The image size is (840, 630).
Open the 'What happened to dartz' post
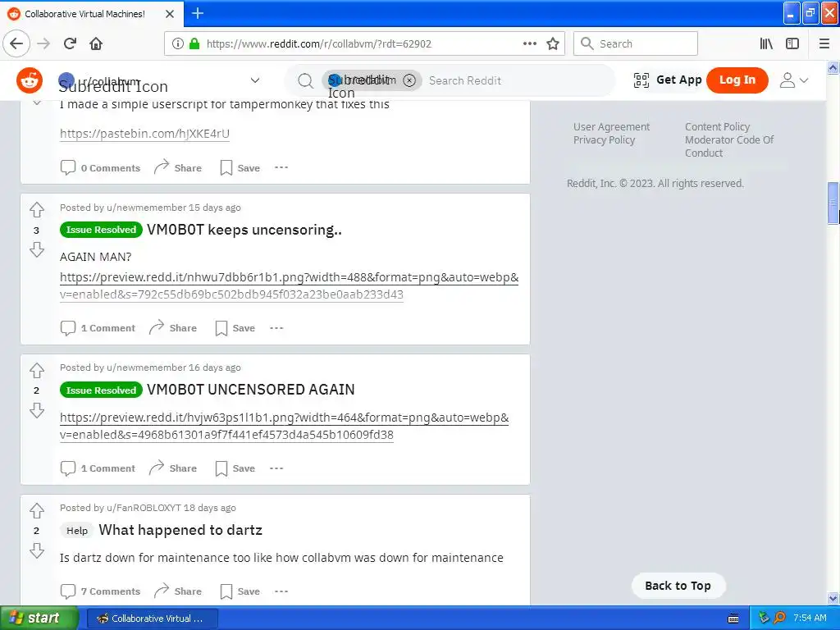[180, 530]
